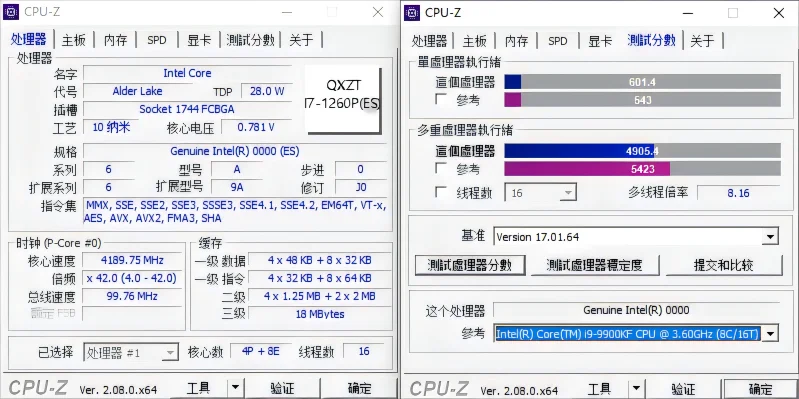This screenshot has width=799, height=399.
Task: Click 确定 button in left window
Action: click(x=359, y=388)
